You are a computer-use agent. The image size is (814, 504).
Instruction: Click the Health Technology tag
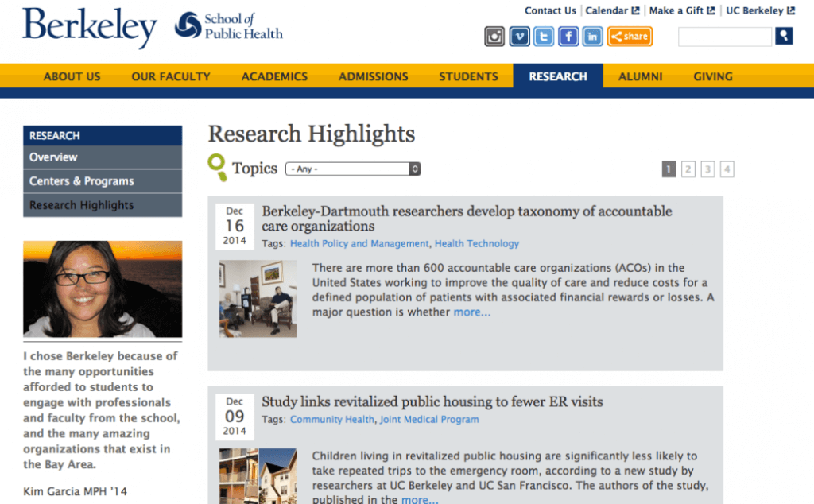point(477,243)
